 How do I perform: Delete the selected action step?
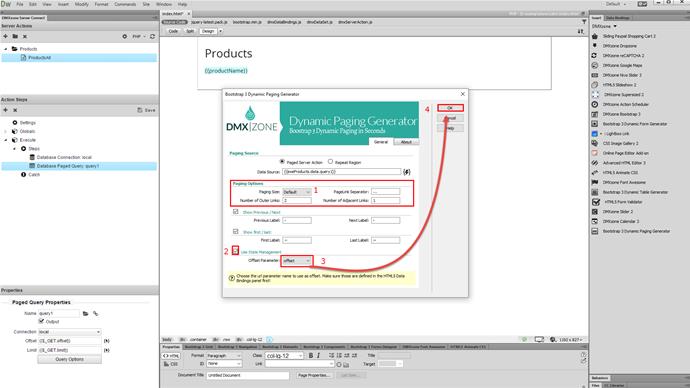[15, 110]
